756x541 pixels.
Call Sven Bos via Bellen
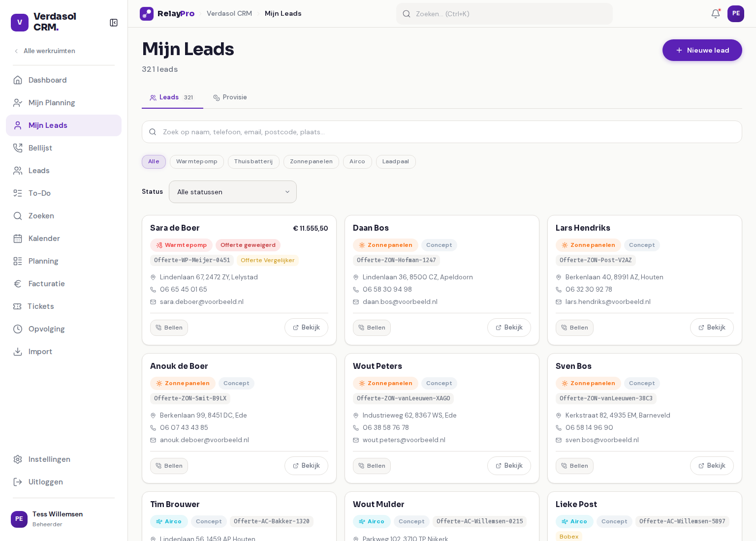point(574,466)
